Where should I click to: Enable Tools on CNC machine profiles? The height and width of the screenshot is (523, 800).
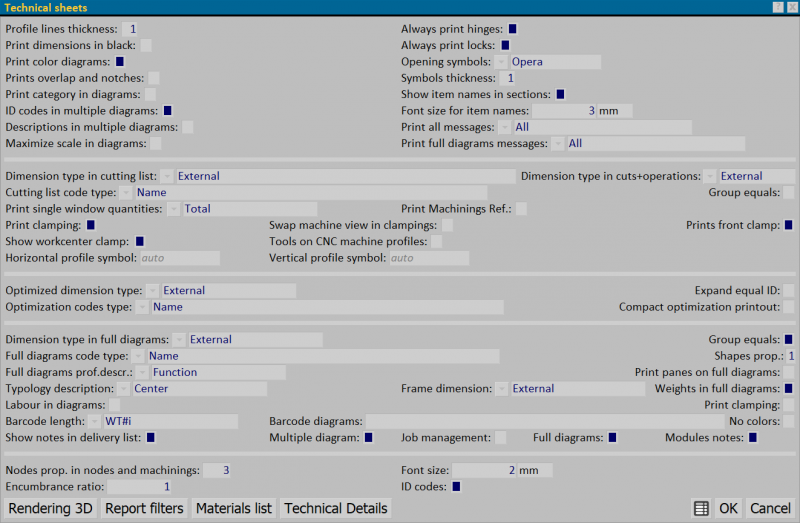[436, 241]
